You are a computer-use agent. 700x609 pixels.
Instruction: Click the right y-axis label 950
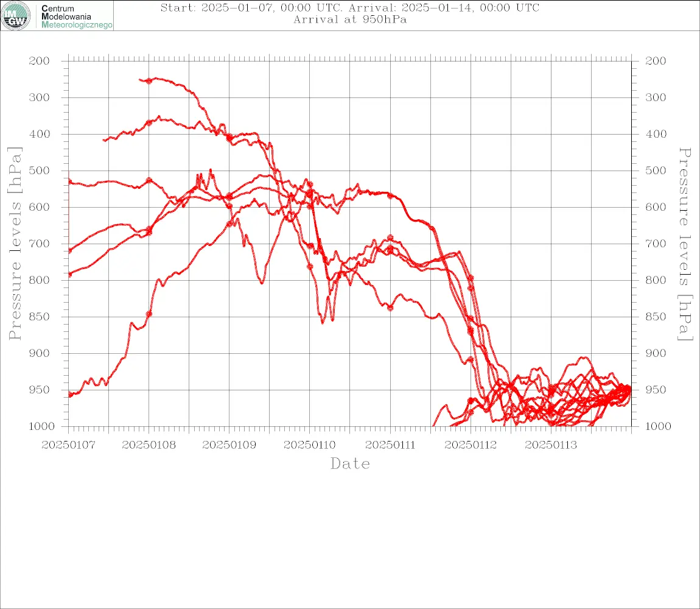(x=656, y=390)
